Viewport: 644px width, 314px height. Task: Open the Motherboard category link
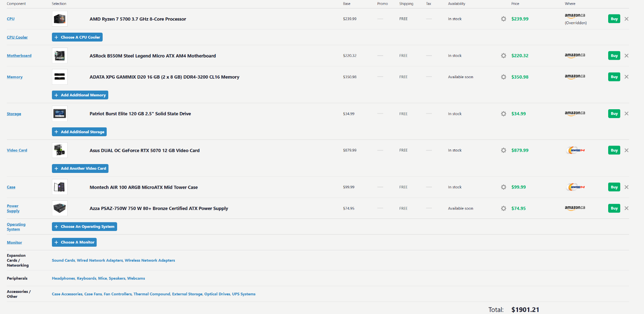(x=19, y=56)
